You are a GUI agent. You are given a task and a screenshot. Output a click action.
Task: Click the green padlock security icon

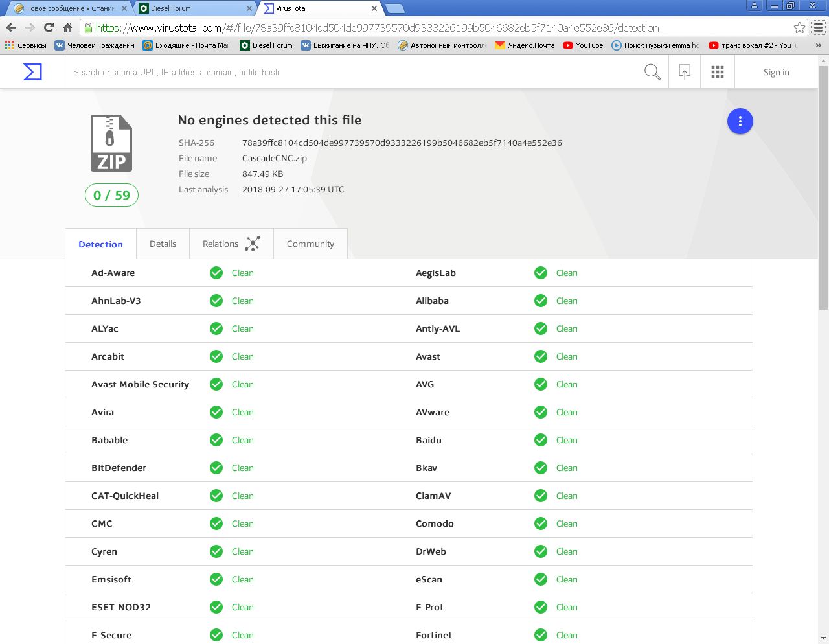point(87,27)
